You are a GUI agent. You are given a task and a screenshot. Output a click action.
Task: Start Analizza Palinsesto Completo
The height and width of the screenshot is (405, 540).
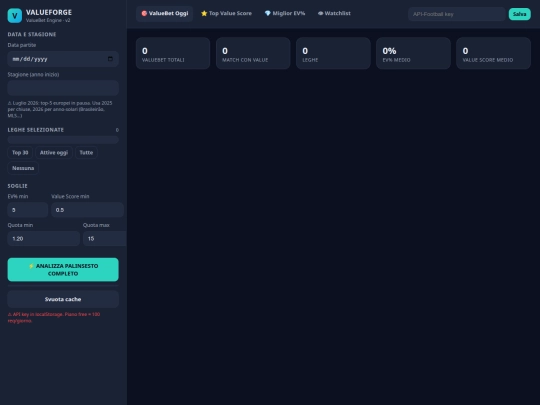tap(63, 270)
